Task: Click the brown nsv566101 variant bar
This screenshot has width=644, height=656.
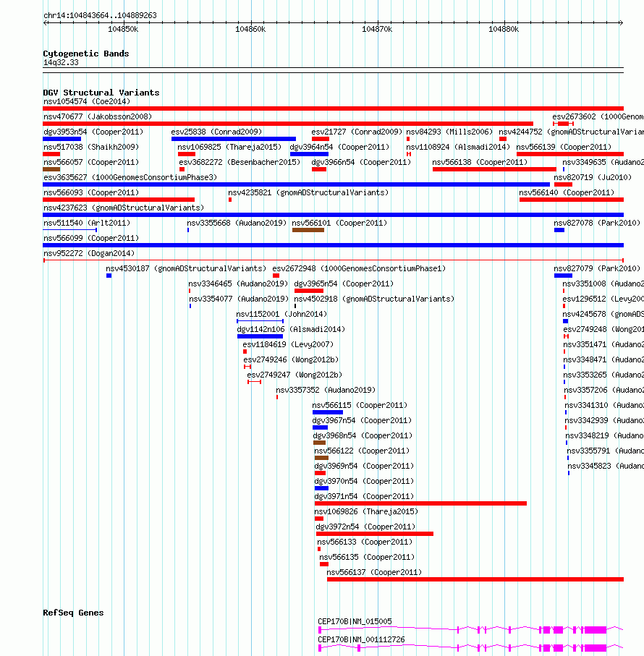Action: point(308,230)
